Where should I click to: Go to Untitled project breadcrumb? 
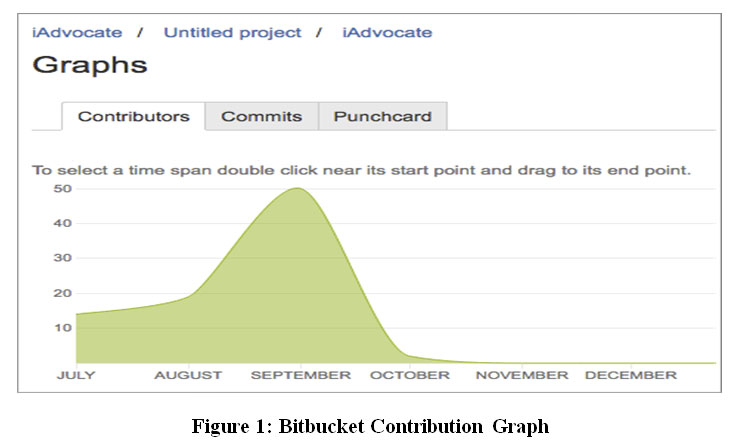(x=232, y=32)
